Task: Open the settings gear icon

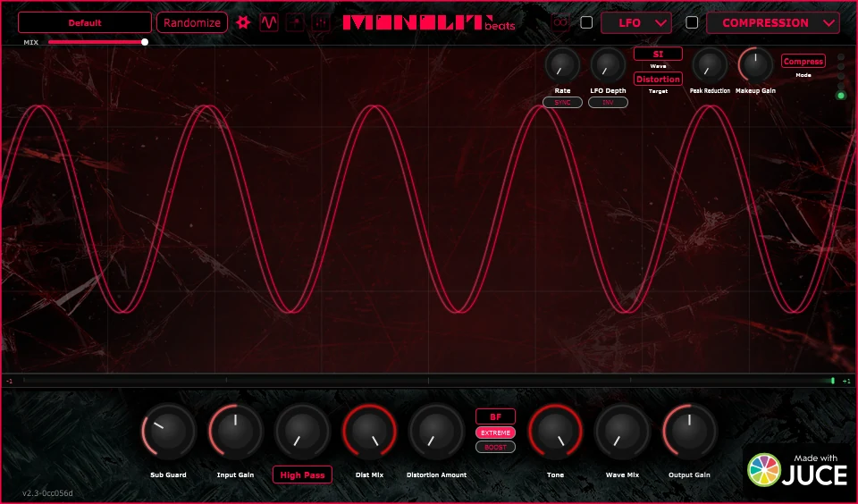Action: [x=243, y=22]
